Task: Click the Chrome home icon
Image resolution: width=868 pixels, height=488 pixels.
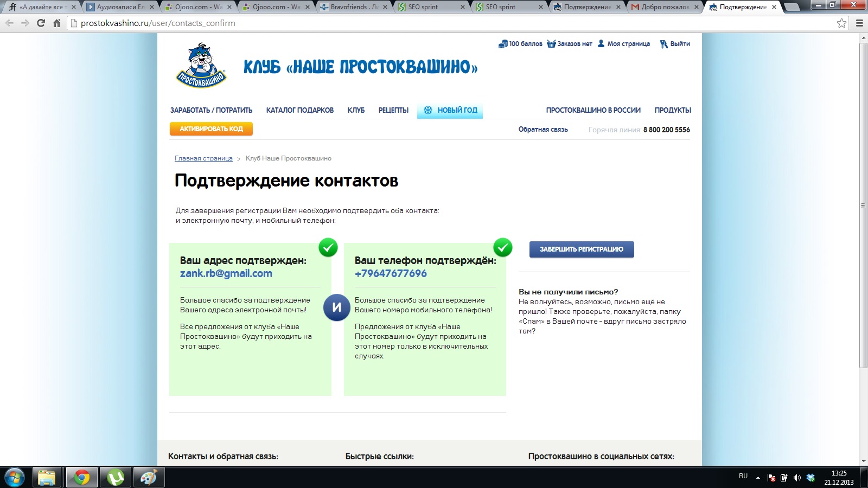Action: (x=56, y=23)
